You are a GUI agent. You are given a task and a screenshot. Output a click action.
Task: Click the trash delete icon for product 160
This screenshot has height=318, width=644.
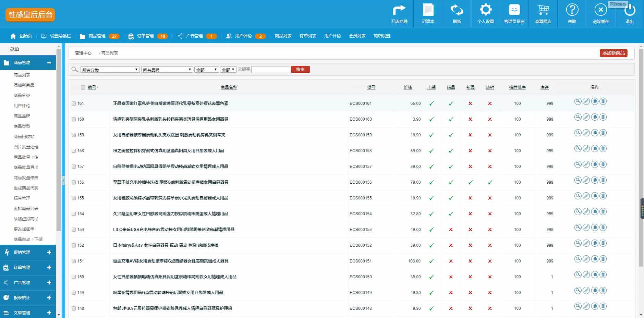pos(603,117)
